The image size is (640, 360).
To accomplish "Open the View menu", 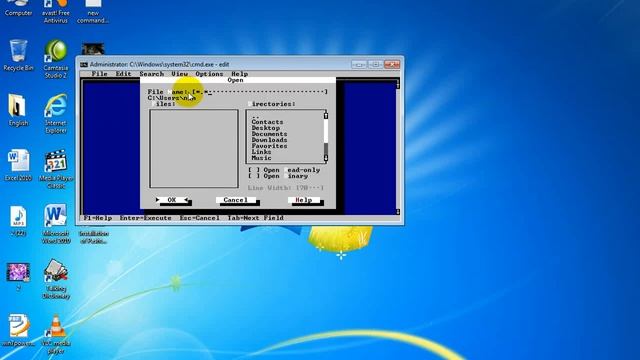I will tap(180, 74).
